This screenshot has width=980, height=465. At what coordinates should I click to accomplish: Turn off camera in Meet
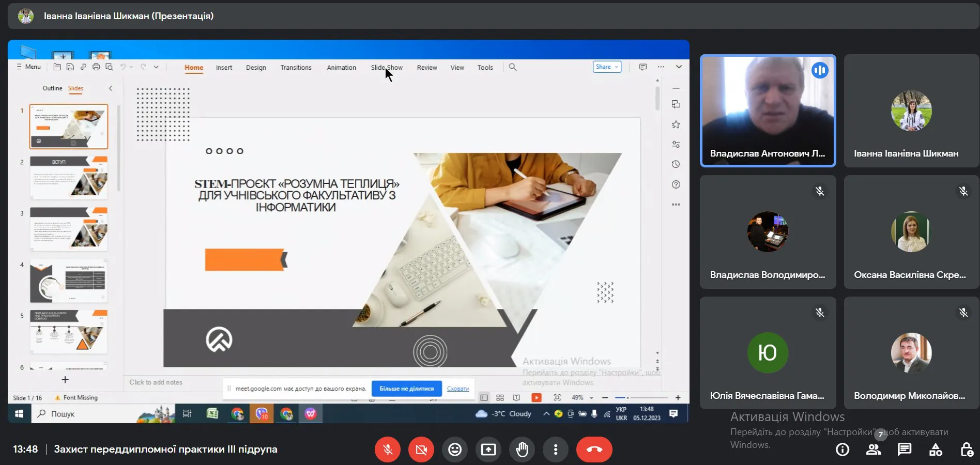click(x=421, y=450)
